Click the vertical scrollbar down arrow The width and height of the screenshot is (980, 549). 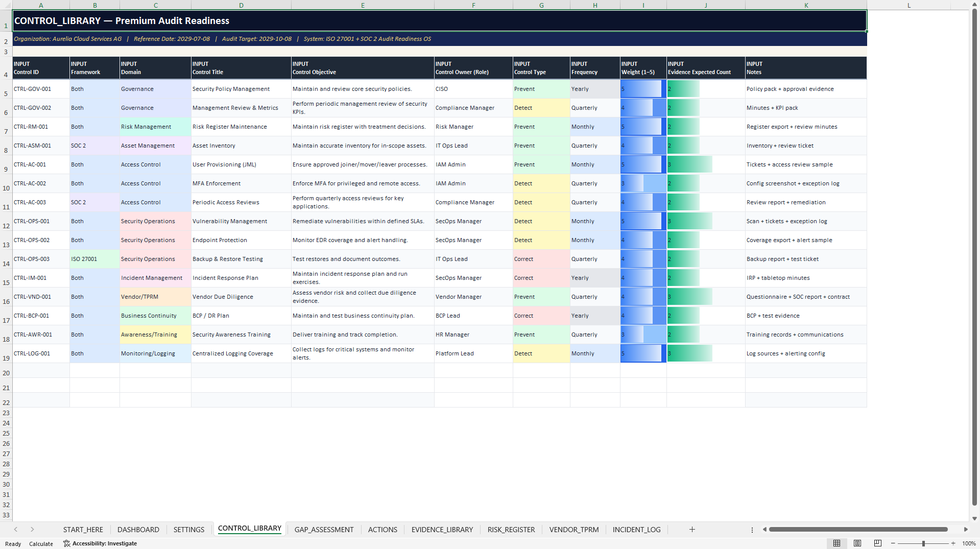click(975, 518)
